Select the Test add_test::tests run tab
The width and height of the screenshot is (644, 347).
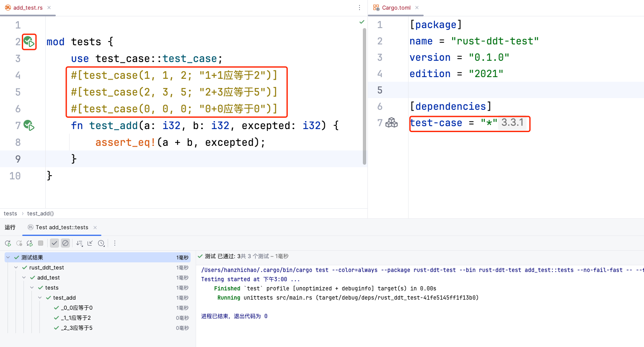pyautogui.click(x=62, y=227)
